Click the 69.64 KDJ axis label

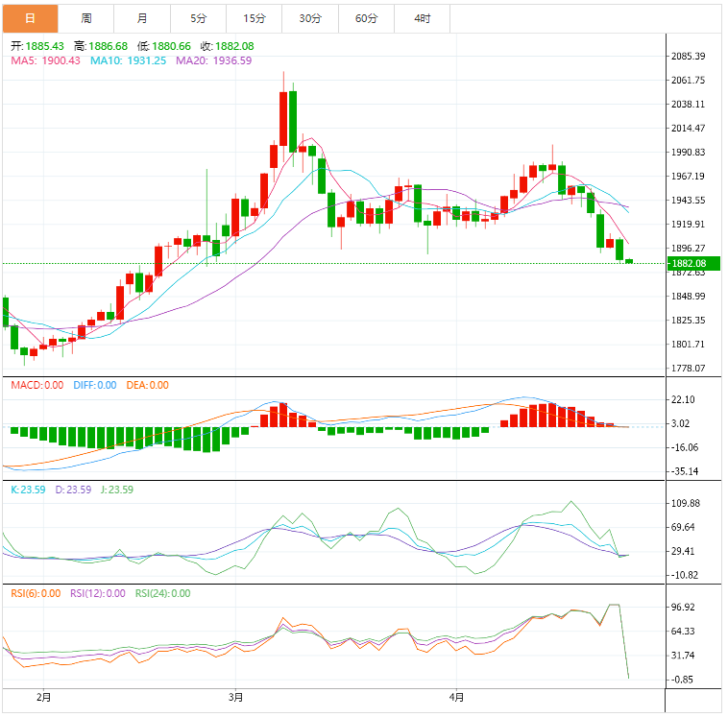(x=683, y=528)
